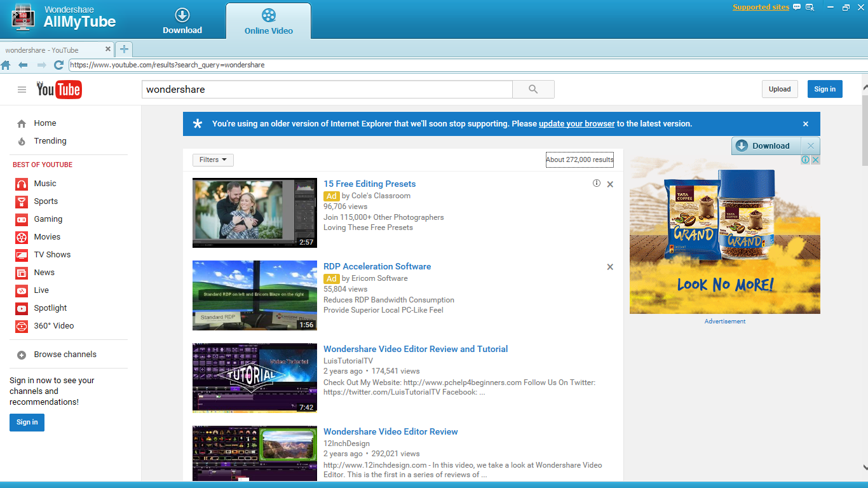
Task: Open the RDP Acceleration Software thumbnail
Action: tap(255, 295)
